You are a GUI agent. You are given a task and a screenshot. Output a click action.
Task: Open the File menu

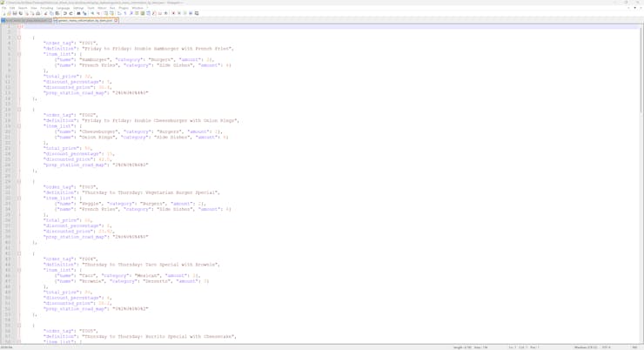(x=3, y=8)
